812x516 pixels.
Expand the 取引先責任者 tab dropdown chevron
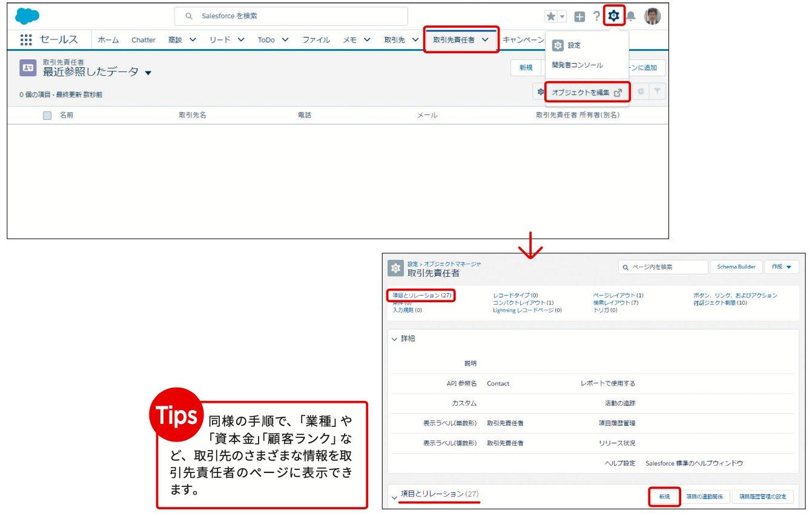[485, 40]
